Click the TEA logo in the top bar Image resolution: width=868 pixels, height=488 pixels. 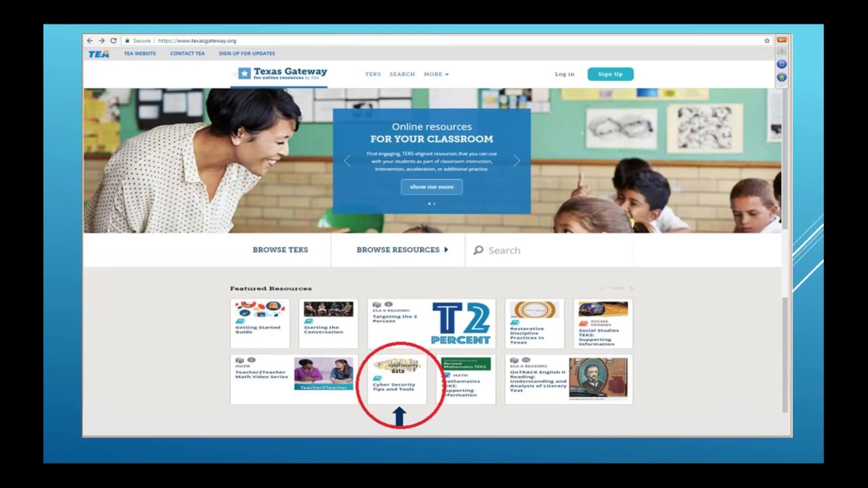98,54
